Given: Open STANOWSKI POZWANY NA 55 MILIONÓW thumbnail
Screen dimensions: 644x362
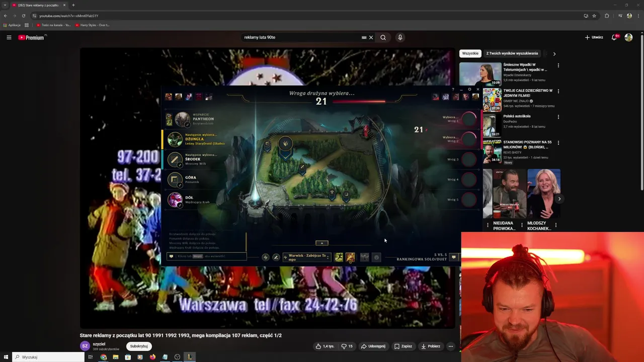Looking at the screenshot, I should 493,151.
